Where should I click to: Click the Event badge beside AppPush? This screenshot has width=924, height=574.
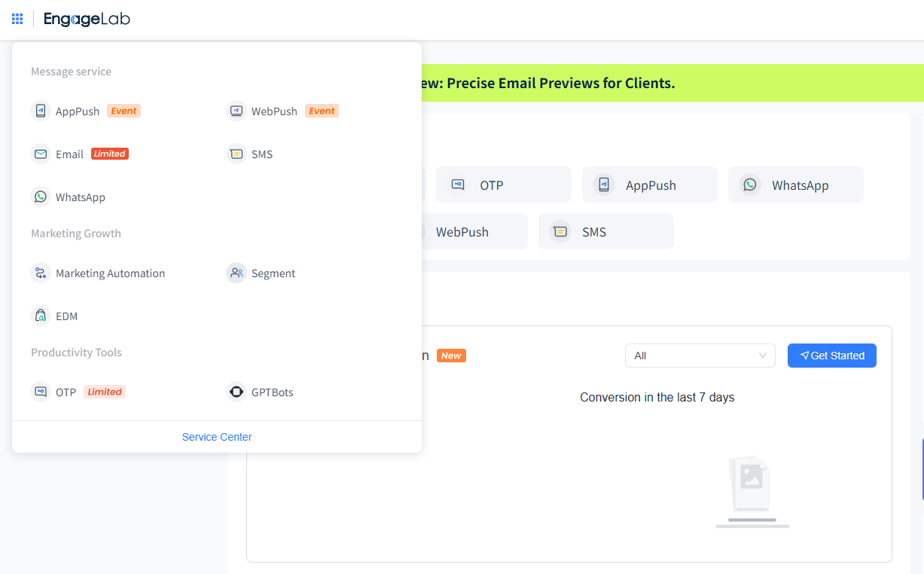tap(124, 111)
